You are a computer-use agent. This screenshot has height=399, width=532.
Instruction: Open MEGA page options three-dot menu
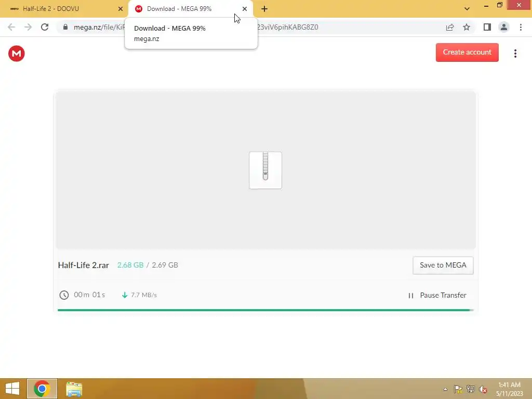click(x=515, y=54)
